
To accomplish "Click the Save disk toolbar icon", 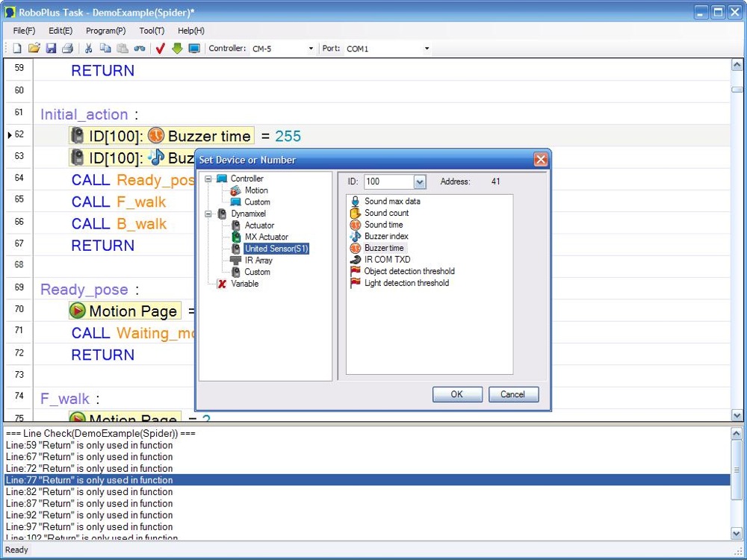I will pos(51,48).
